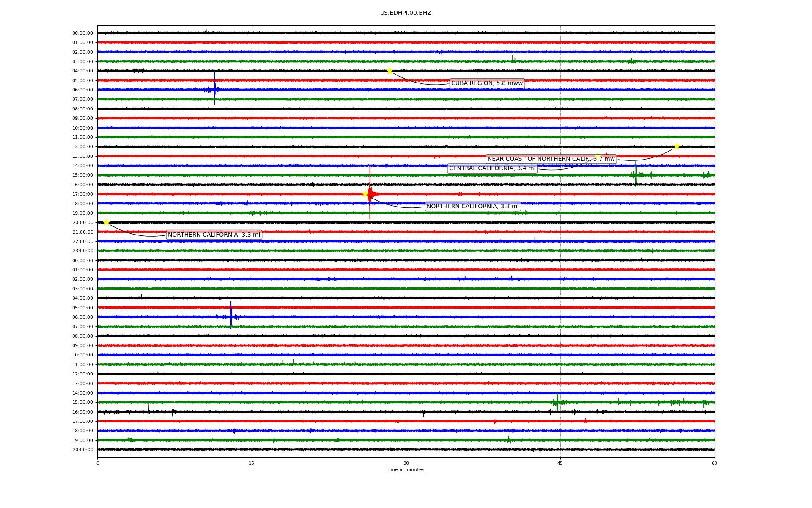Image resolution: width=812 pixels, height=508 pixels.
Task: Click the NORTHERN CALIFORNIA label below the 21:00:00 trace
Action: coord(214,235)
